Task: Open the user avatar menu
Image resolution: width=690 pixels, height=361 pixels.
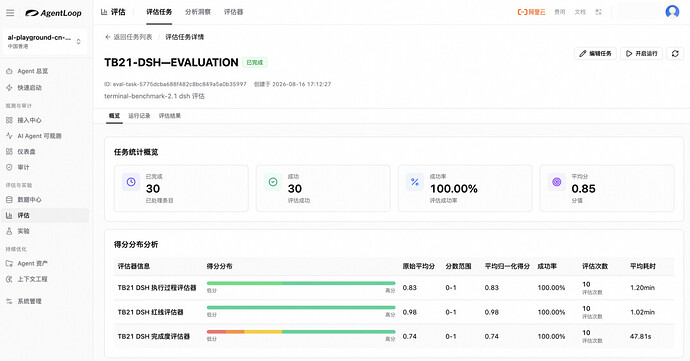Action: coord(672,12)
